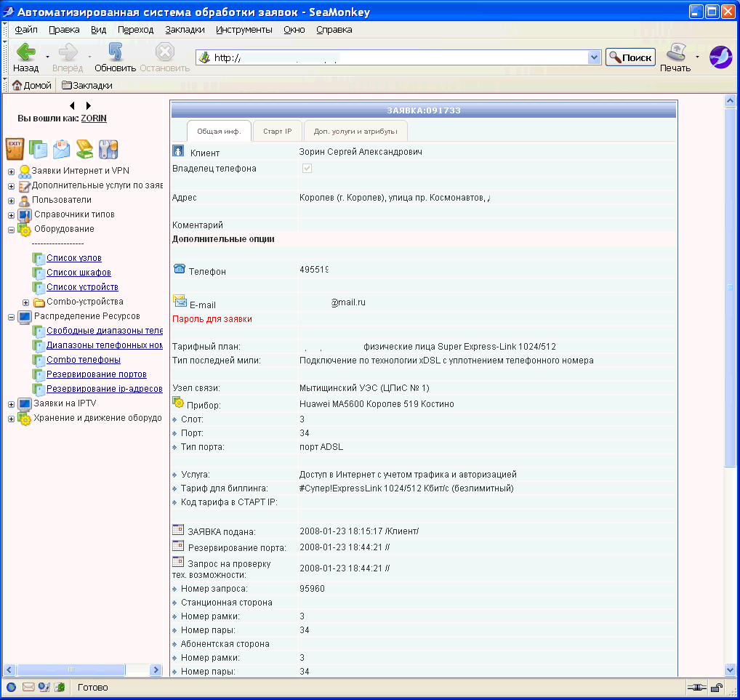The image size is (740, 700).
Task: Expand the Пользователи tree node
Action: pos(10,199)
